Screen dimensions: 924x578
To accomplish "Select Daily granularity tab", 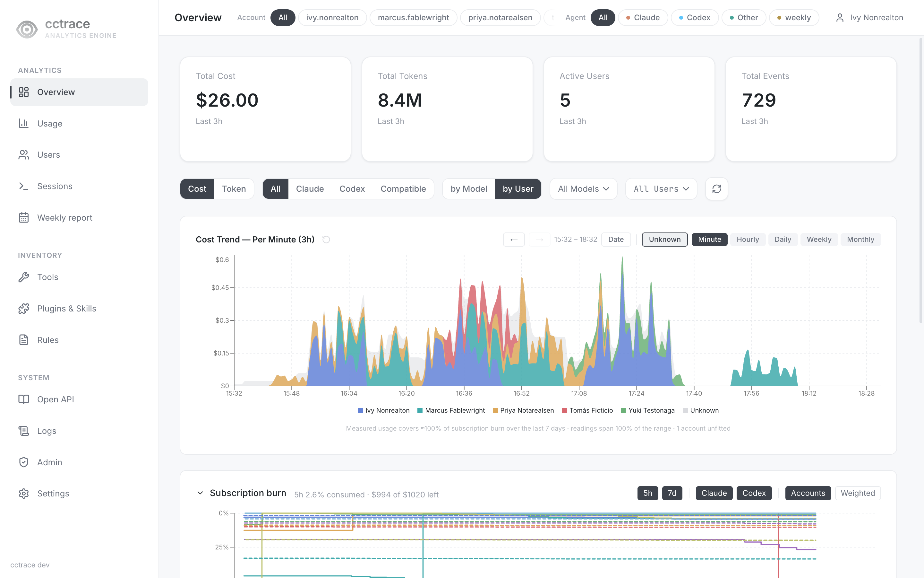I will tap(783, 240).
